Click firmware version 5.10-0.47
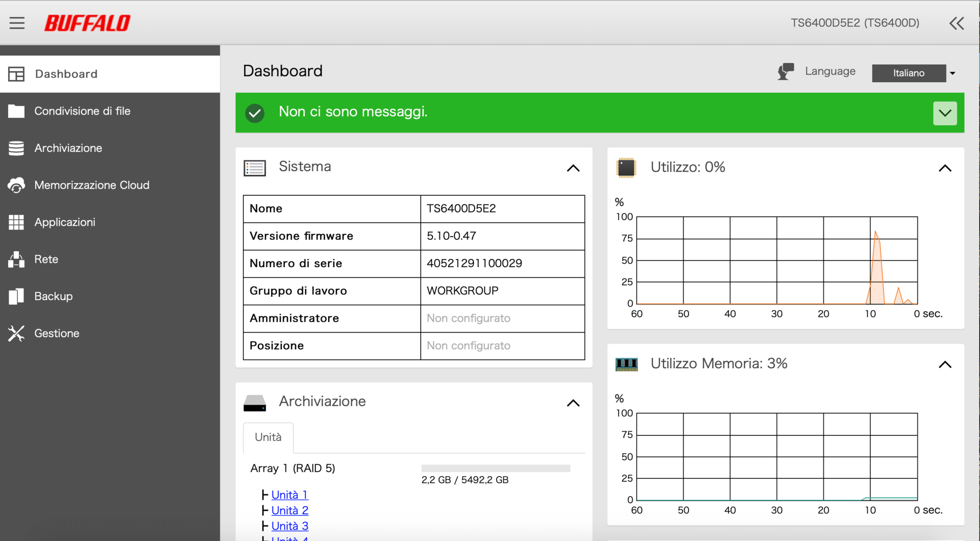Image resolution: width=980 pixels, height=541 pixels. click(451, 236)
